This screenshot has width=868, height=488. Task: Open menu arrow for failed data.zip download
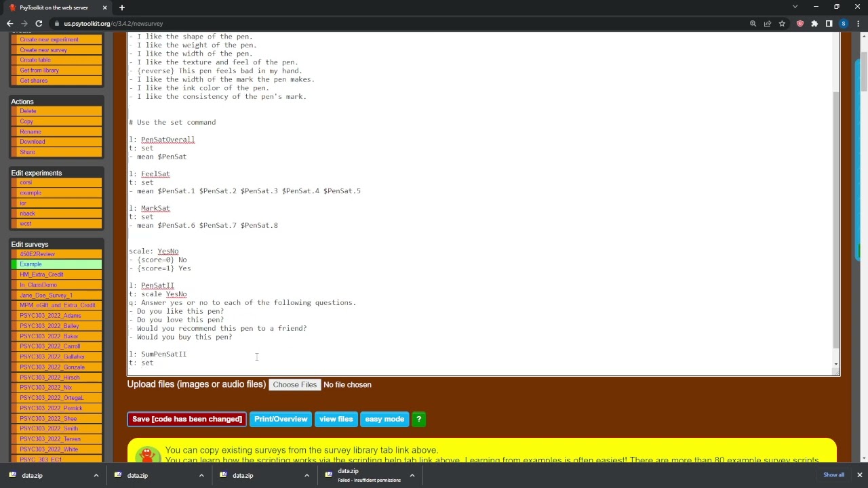point(412,476)
